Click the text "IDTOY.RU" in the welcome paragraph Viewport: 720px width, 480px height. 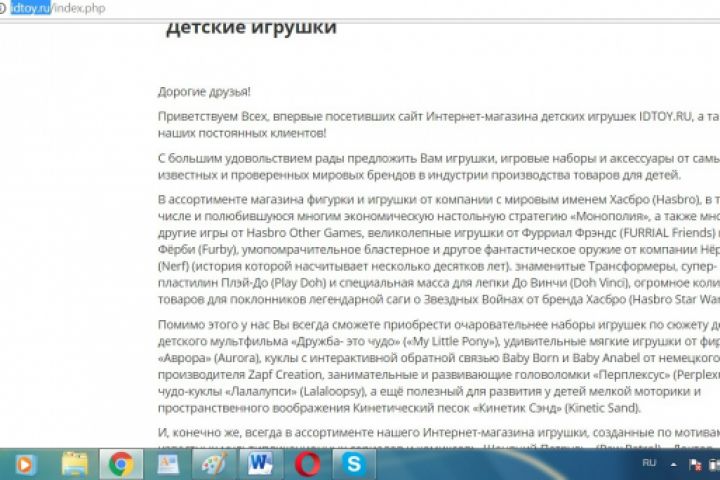tap(665, 117)
